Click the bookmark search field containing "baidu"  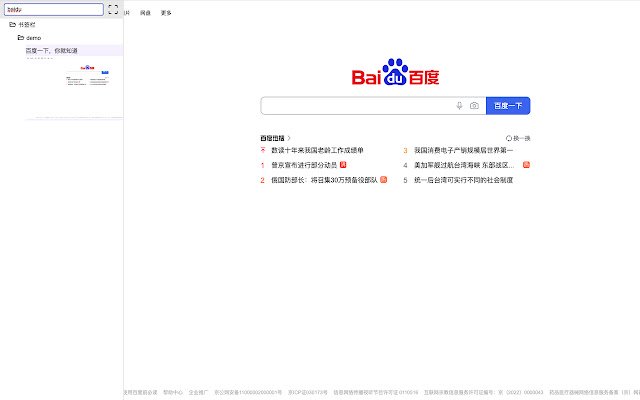(x=54, y=9)
